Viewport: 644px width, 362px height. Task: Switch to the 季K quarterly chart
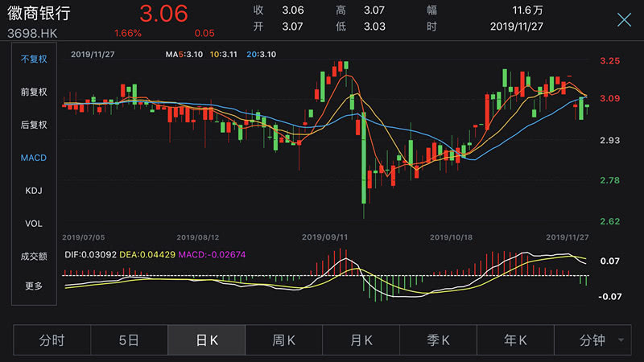[438, 339]
